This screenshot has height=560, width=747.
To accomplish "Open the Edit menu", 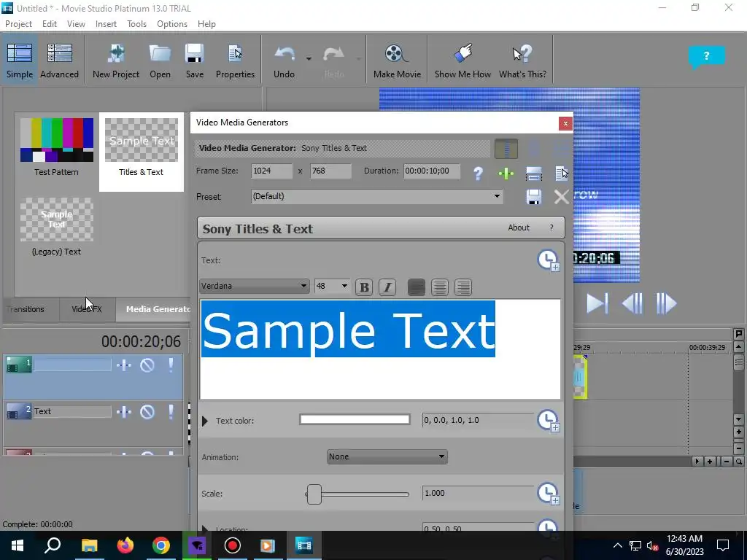I will (49, 24).
